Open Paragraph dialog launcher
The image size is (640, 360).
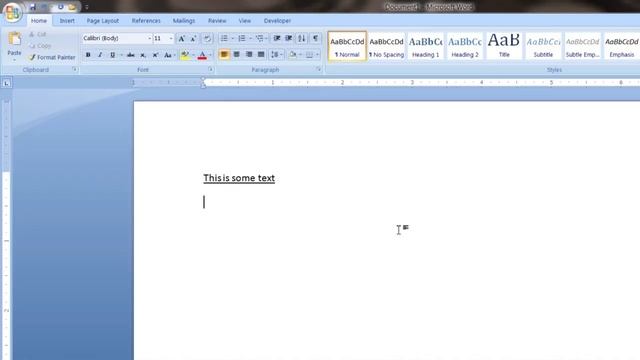[318, 70]
